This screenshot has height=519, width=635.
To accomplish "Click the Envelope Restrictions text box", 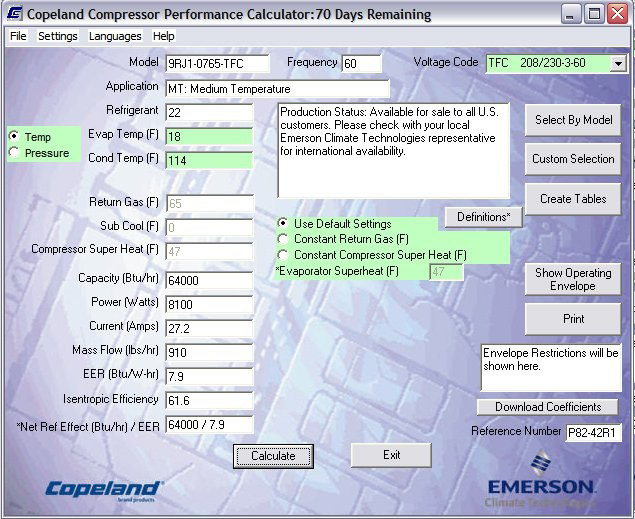I will pyautogui.click(x=551, y=368).
